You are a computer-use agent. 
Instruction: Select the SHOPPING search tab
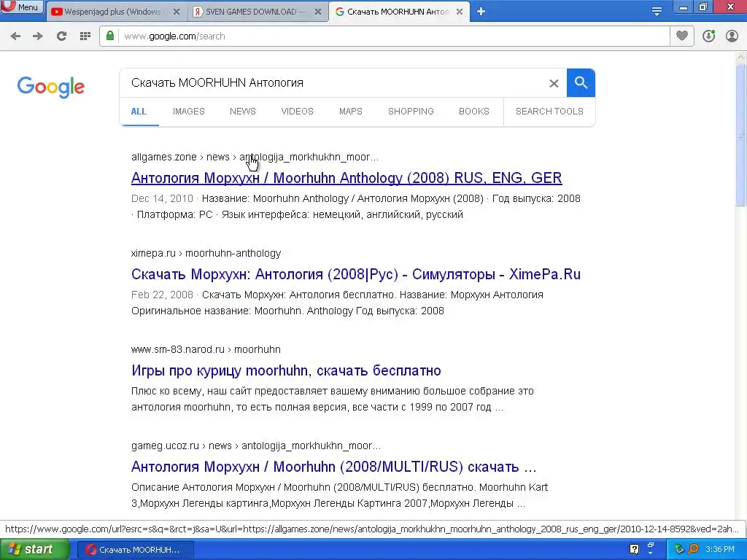click(411, 112)
